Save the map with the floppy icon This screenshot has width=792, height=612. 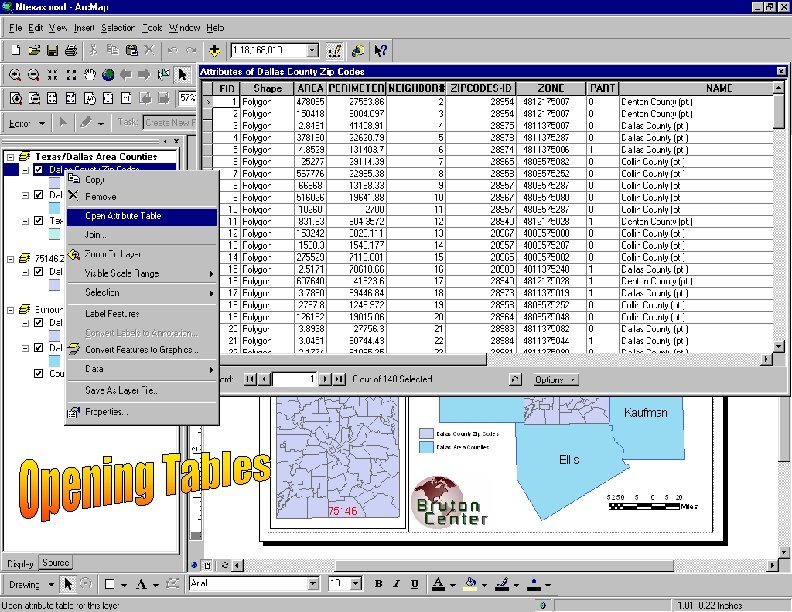(x=52, y=50)
